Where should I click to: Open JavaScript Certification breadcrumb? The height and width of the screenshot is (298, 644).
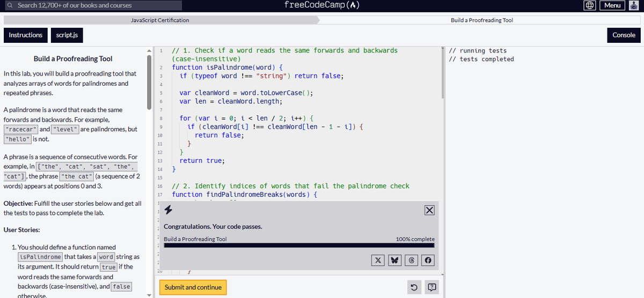[x=160, y=20]
